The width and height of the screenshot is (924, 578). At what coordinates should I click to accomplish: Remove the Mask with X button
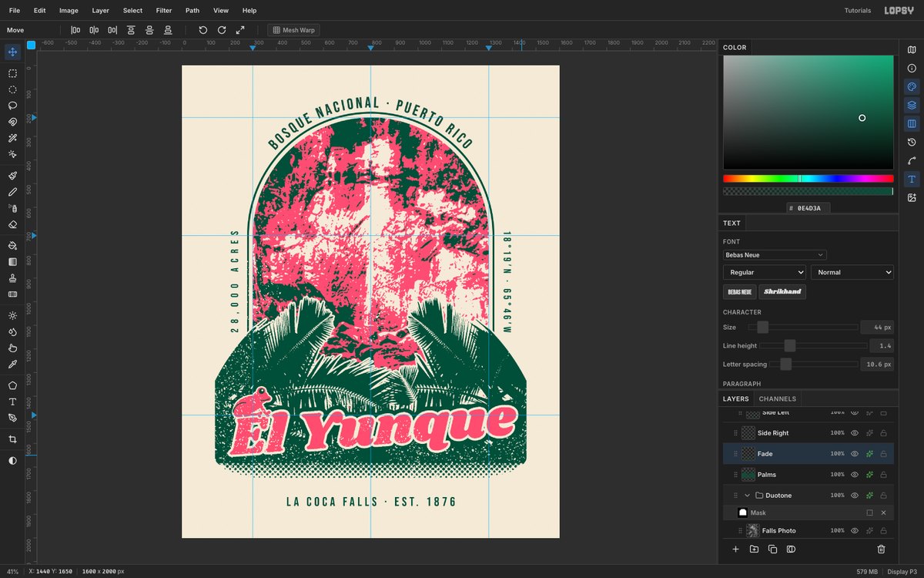click(x=883, y=512)
